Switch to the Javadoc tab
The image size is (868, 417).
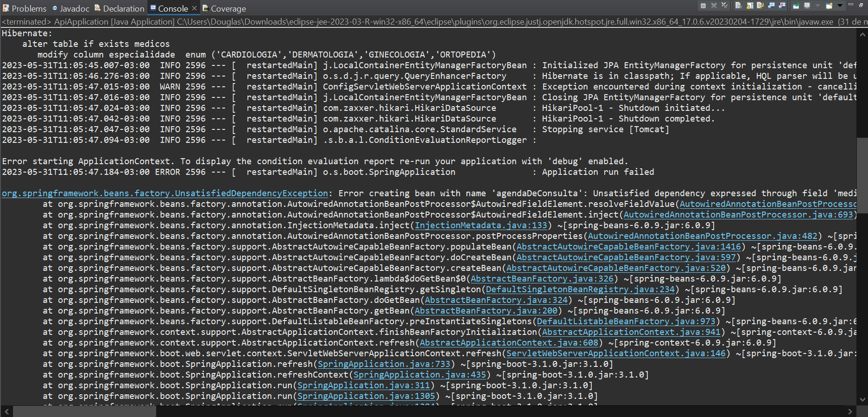[x=71, y=8]
